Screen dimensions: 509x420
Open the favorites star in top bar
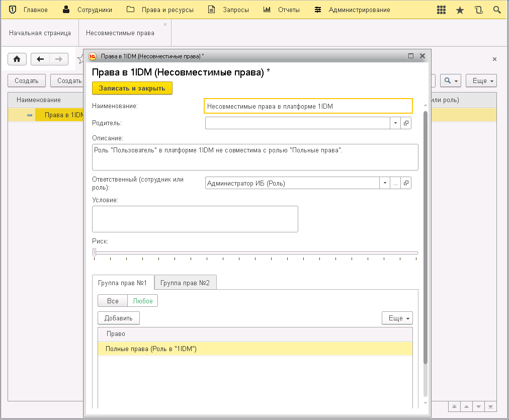point(460,10)
